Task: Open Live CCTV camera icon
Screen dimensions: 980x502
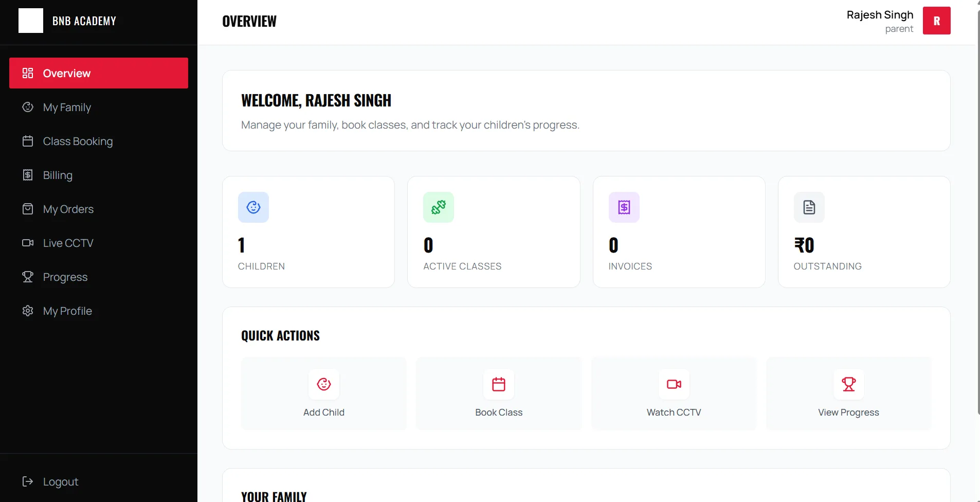Action: coord(28,243)
